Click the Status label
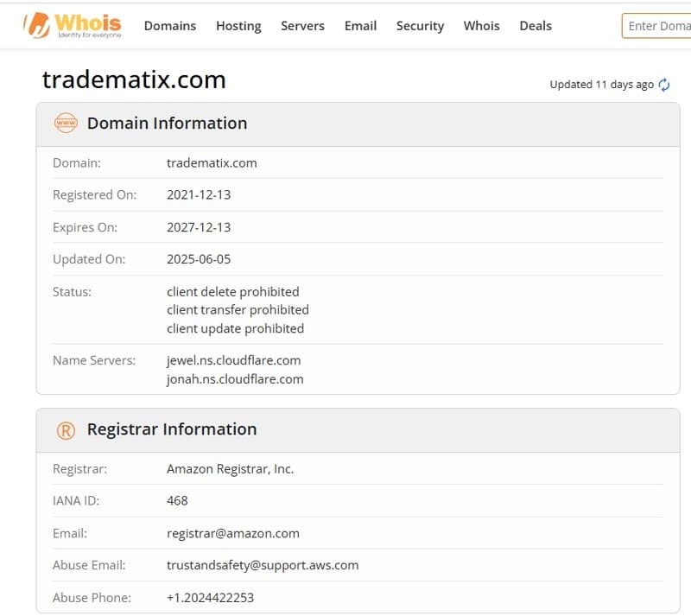 [x=72, y=292]
